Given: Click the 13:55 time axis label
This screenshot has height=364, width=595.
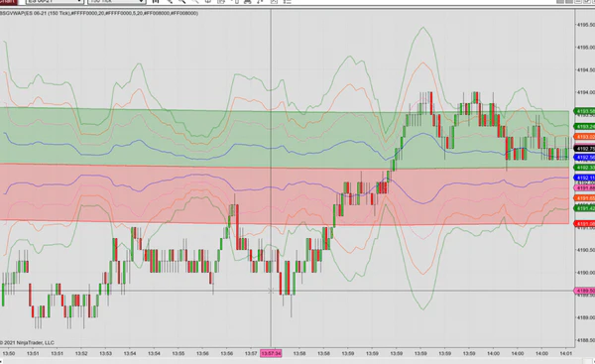Looking at the screenshot, I should [x=178, y=353].
